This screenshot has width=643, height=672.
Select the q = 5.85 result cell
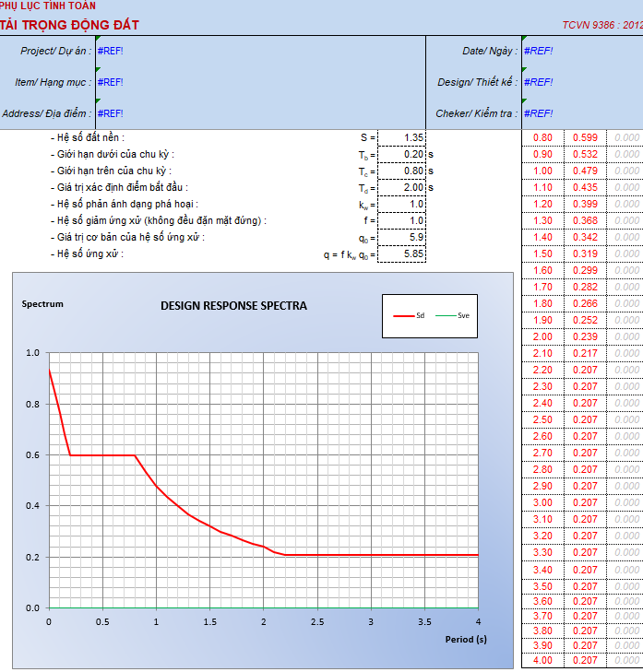401,254
